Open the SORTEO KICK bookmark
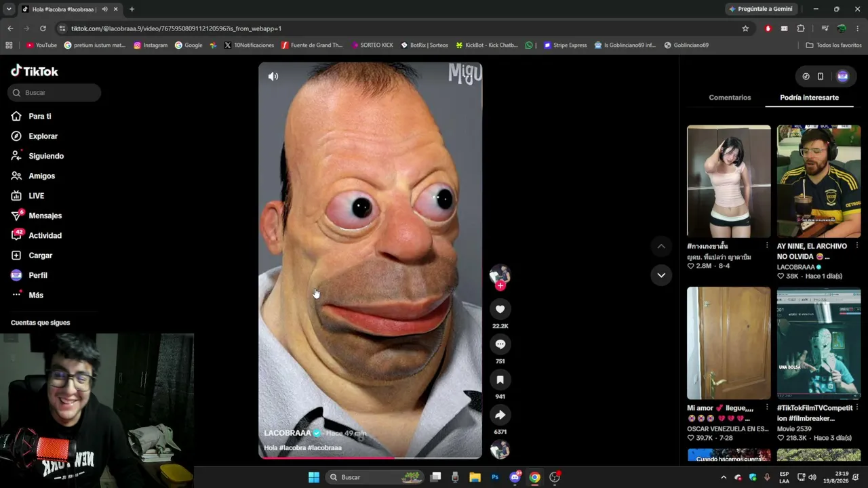 pyautogui.click(x=372, y=45)
